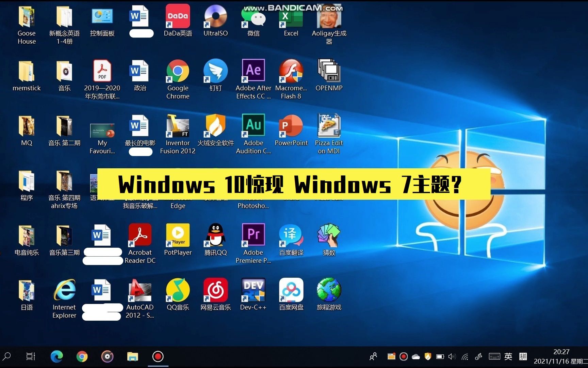Image resolution: width=588 pixels, height=368 pixels.
Task: Open the Pizza Edit on MDI icon
Action: [x=329, y=134]
